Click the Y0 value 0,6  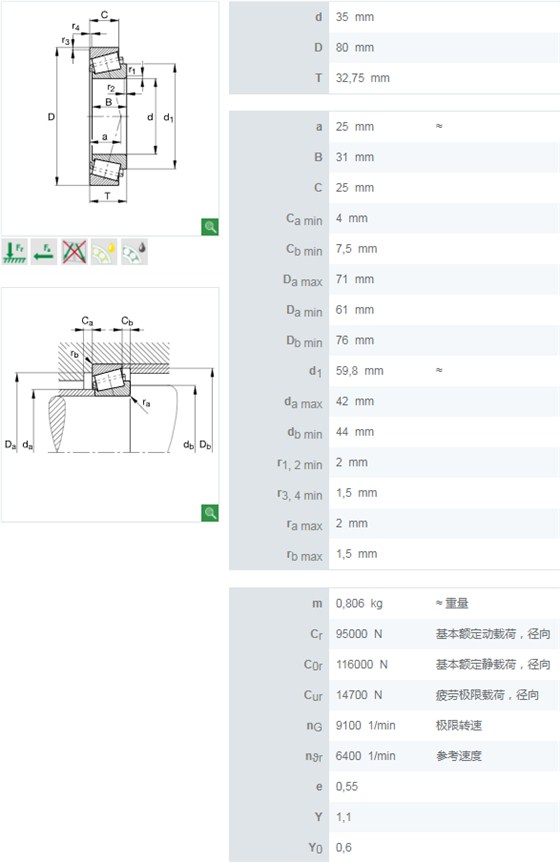tap(343, 847)
